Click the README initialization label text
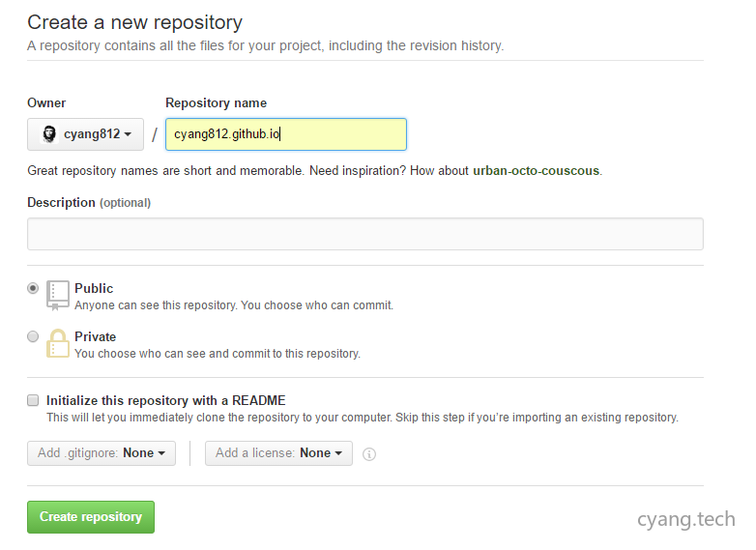756x550 pixels. point(166,400)
